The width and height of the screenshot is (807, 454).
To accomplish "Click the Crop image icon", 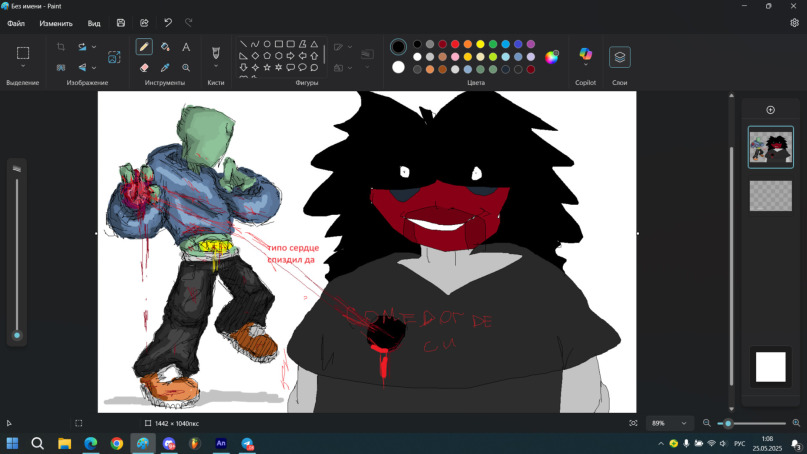I will [61, 47].
